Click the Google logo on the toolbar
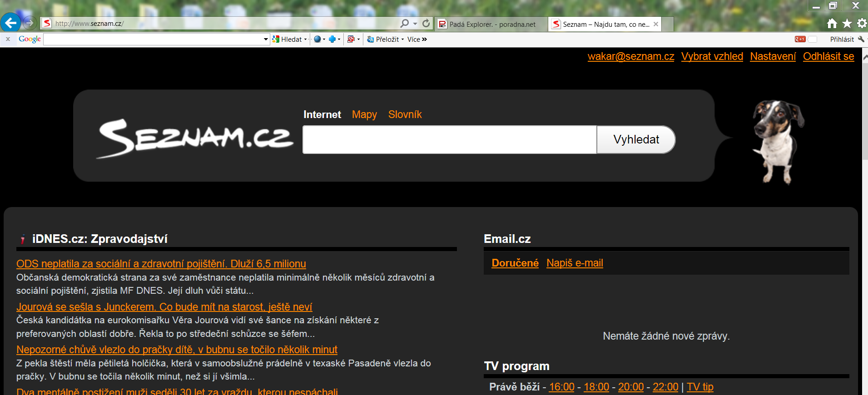The width and height of the screenshot is (868, 395). pyautogui.click(x=30, y=39)
